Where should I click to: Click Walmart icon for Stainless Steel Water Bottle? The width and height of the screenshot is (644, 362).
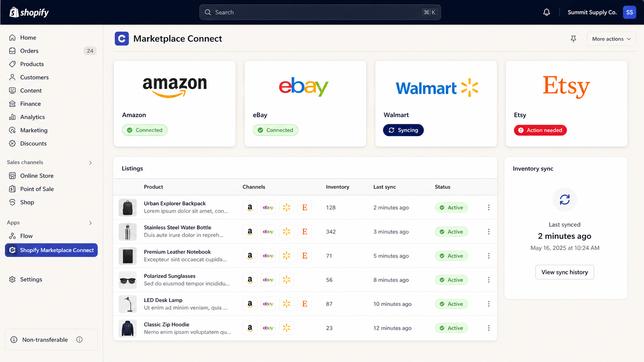[287, 232]
